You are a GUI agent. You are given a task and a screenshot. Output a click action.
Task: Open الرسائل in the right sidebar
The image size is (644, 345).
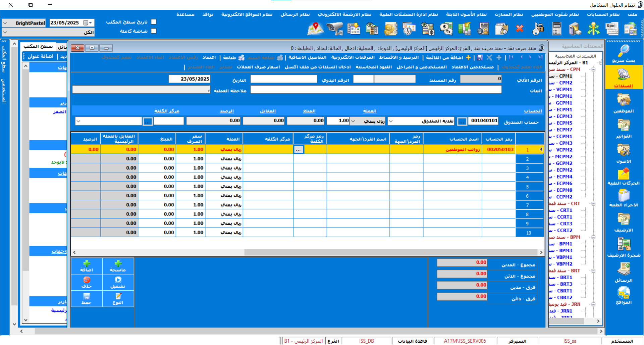coord(624,272)
